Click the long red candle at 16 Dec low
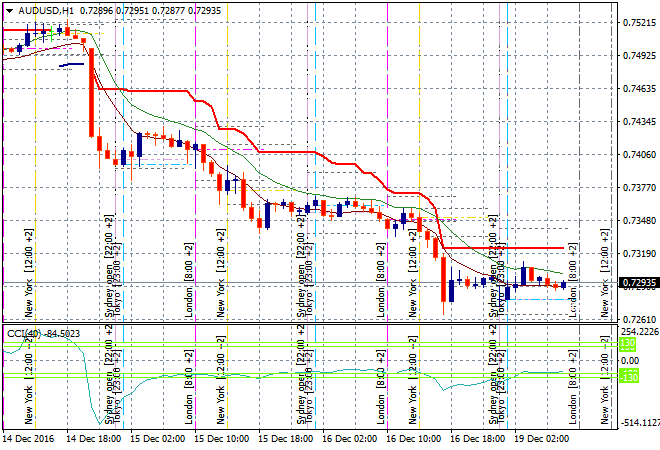The height and width of the screenshot is (450, 660). coord(443,280)
